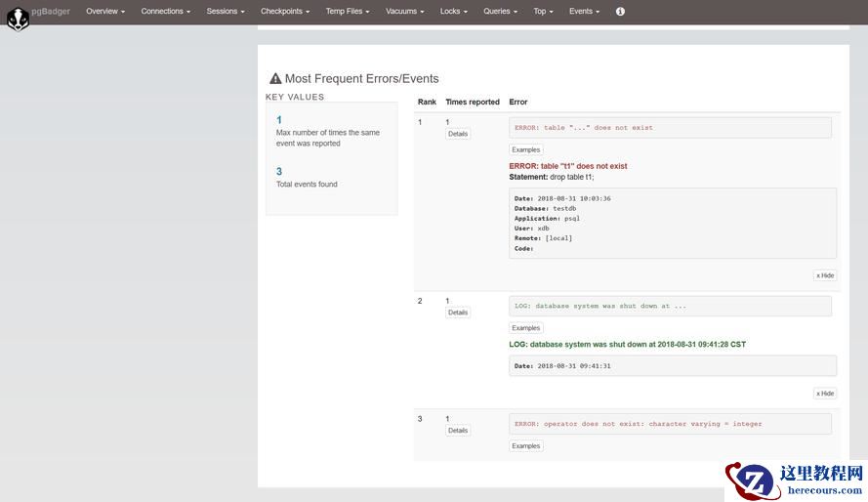Open the Overview dropdown menu
Image resolution: width=868 pixels, height=502 pixels.
[105, 12]
